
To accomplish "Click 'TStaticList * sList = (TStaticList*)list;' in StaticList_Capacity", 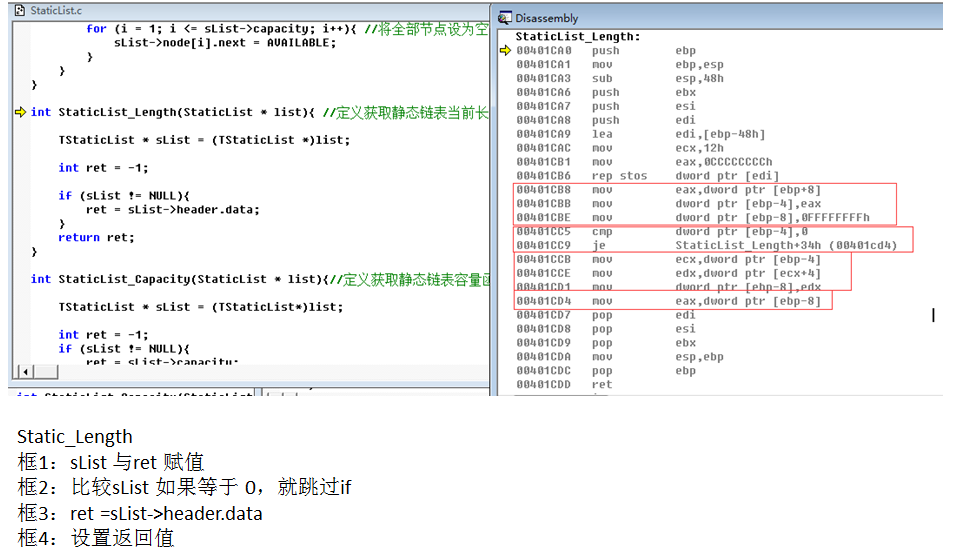I will pyautogui.click(x=201, y=307).
